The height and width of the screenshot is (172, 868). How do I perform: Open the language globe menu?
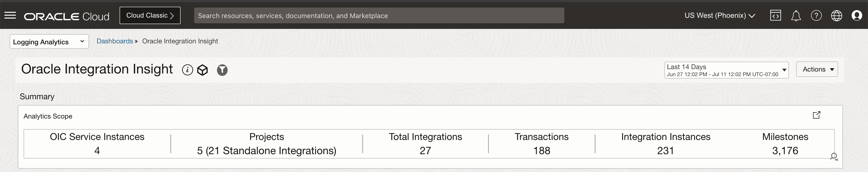pyautogui.click(x=836, y=15)
